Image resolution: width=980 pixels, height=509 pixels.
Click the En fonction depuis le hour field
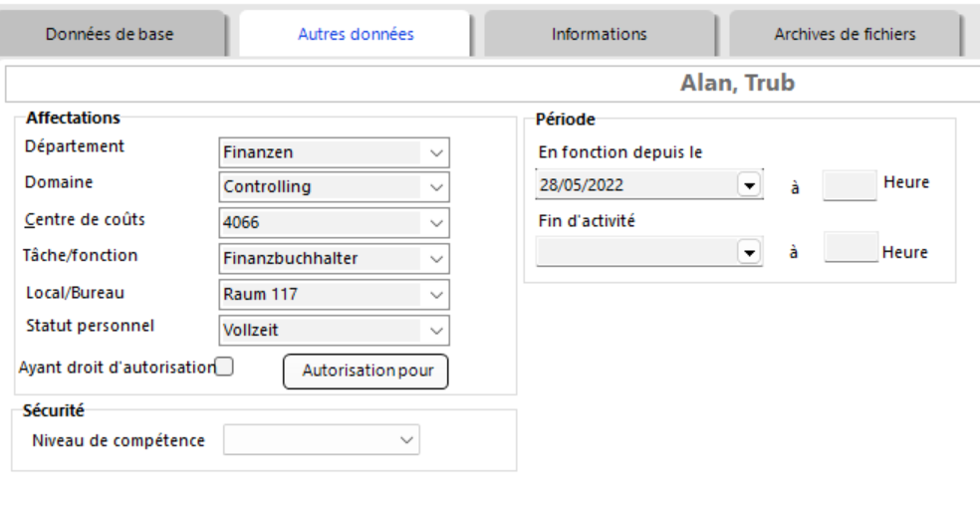pos(849,185)
